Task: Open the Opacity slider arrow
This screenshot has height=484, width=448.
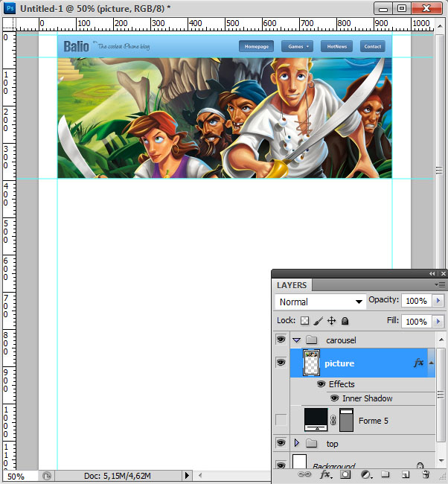Action: (x=438, y=300)
